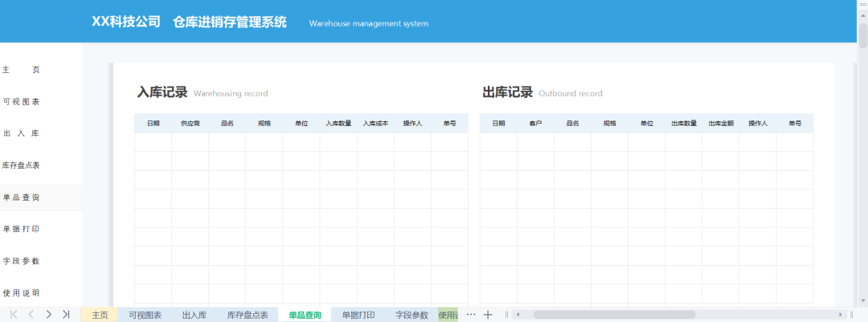Open the 库存盘点表 sheet tab

248,315
